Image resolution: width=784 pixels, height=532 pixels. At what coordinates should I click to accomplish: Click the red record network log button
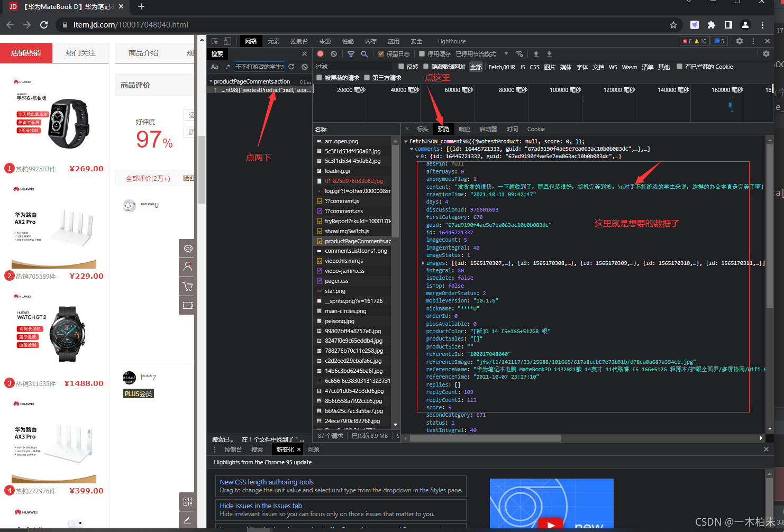click(x=321, y=54)
